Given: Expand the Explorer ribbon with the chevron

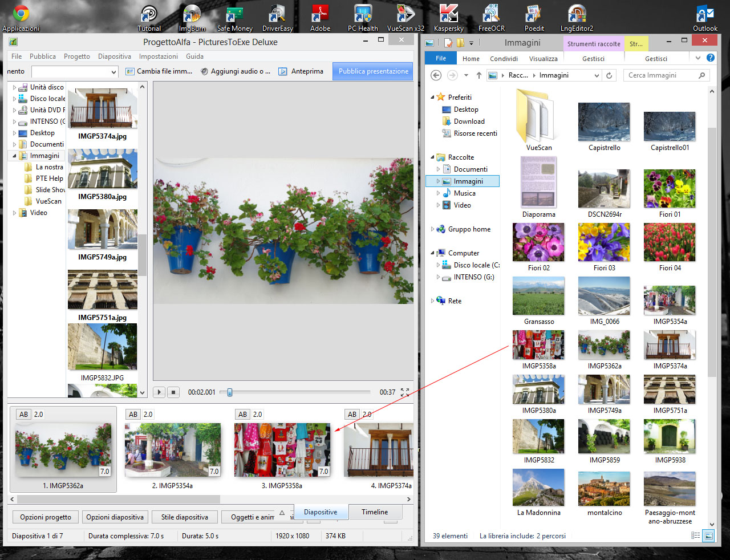Looking at the screenshot, I should (697, 58).
